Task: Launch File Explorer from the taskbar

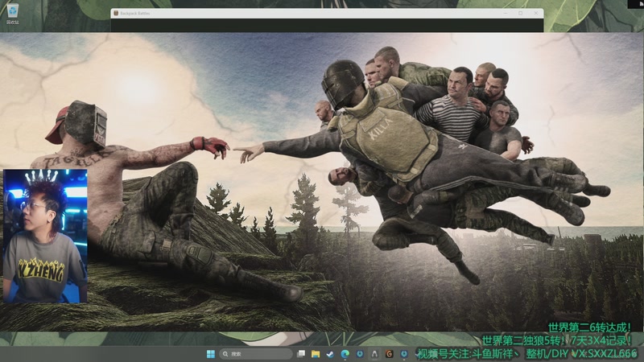Action: (x=316, y=354)
